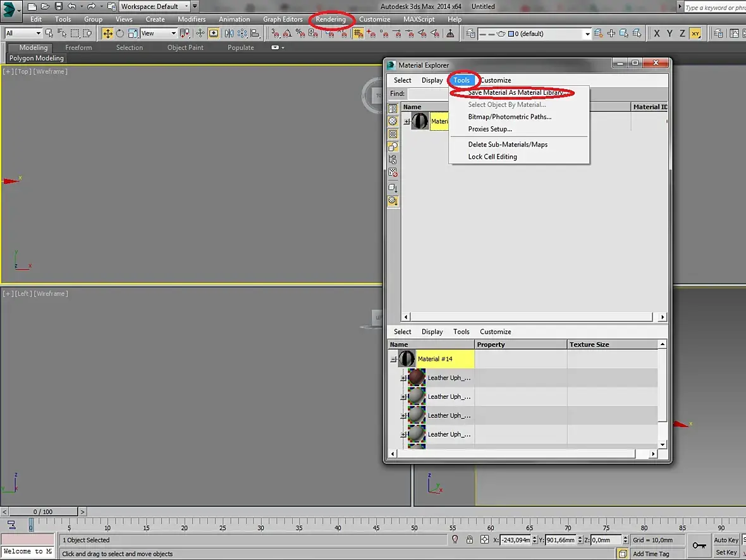Open the Workspace Default dropdown
Image resolution: width=746 pixels, height=560 pixels.
coord(154,6)
